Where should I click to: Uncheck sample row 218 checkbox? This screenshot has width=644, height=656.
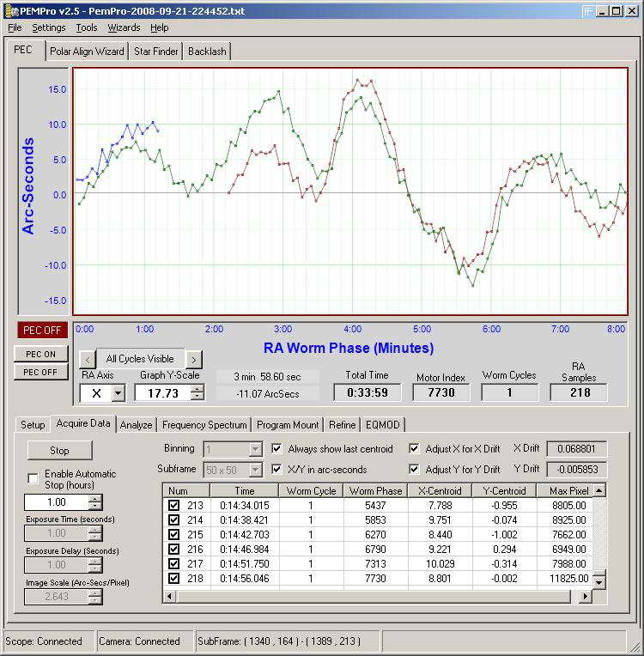(x=173, y=579)
